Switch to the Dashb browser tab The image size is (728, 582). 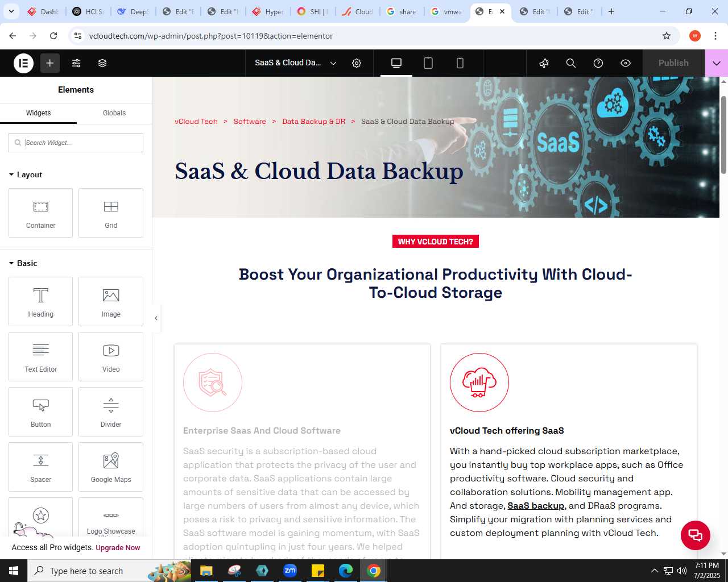pos(43,11)
